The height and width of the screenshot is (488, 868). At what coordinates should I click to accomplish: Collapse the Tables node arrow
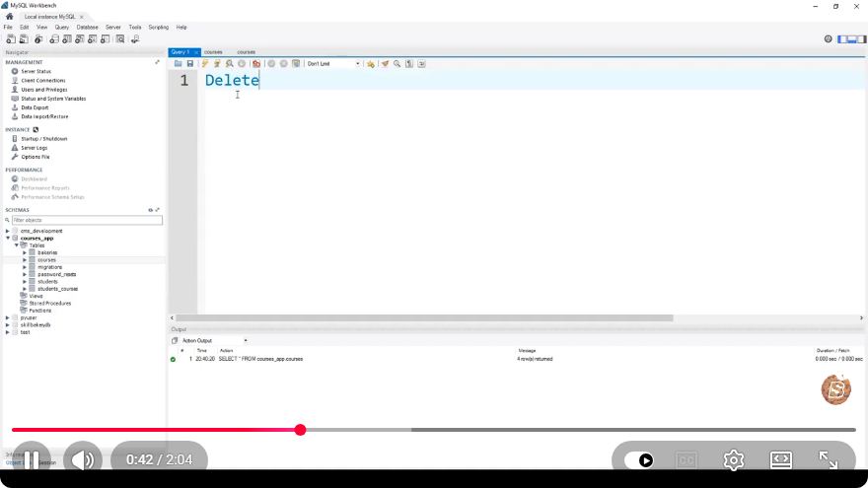[x=16, y=245]
